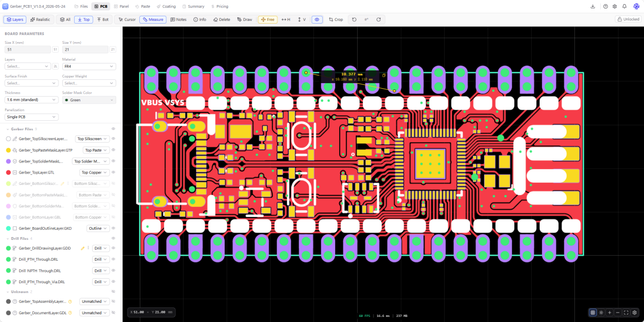Screen dimensions: 644x322
Task: Click the download icon in top bar
Action: 593,7
